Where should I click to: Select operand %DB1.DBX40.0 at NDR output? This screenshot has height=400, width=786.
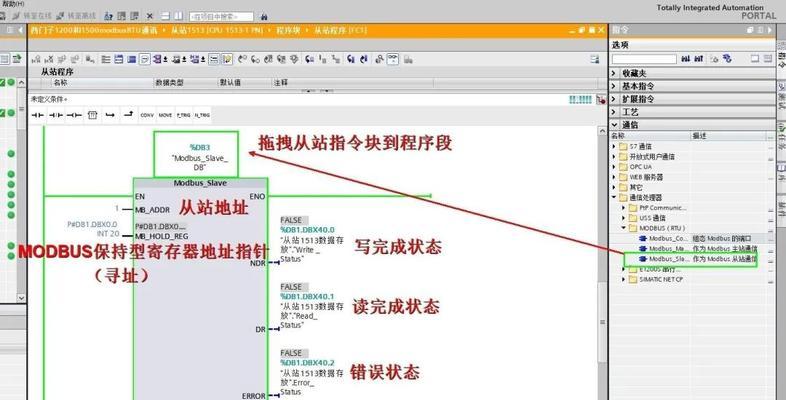pos(307,230)
